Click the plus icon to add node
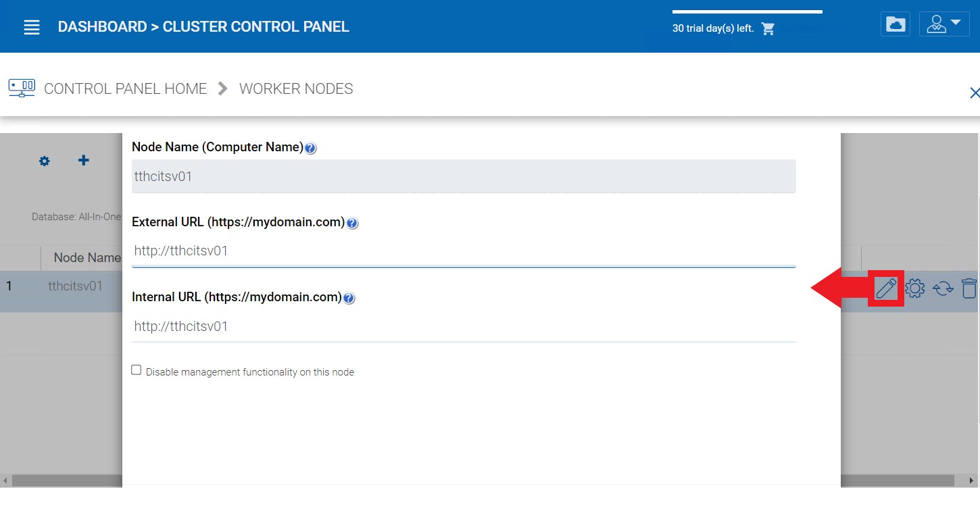Image resolution: width=980 pixels, height=518 pixels. 84,160
